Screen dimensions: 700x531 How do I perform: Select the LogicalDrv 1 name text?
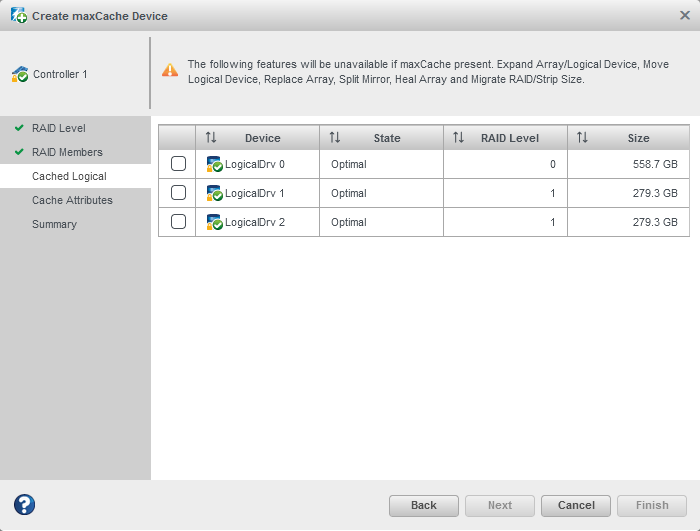(x=254, y=193)
